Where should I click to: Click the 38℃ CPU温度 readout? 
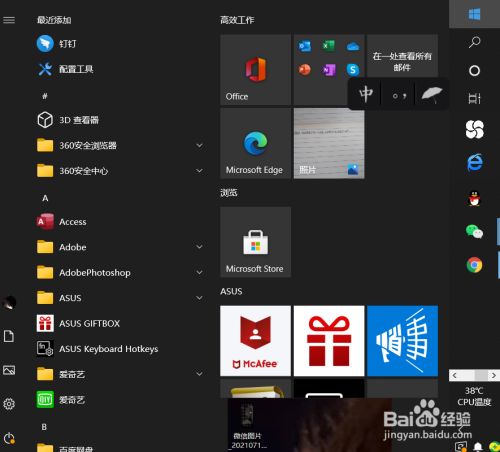click(x=474, y=396)
